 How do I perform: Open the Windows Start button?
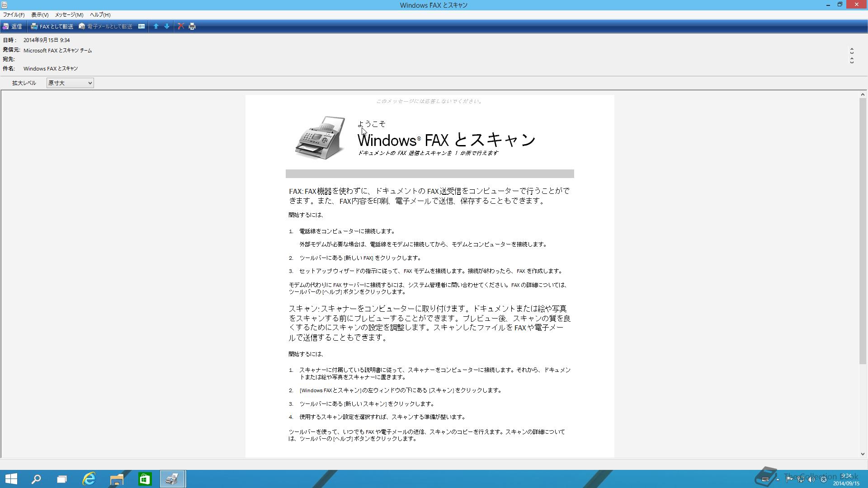[11, 479]
